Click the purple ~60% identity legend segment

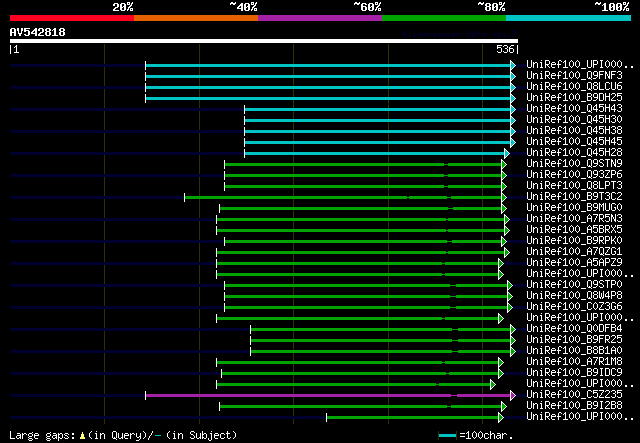(x=320, y=18)
